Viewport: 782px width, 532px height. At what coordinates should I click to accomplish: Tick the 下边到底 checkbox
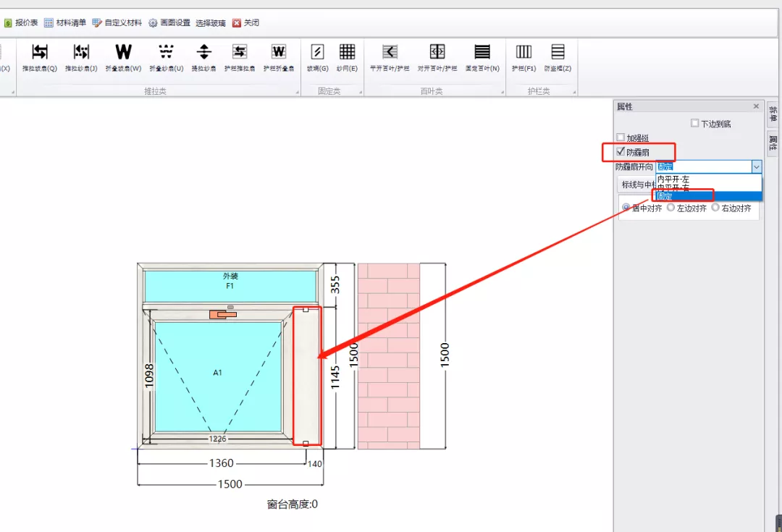pos(695,124)
